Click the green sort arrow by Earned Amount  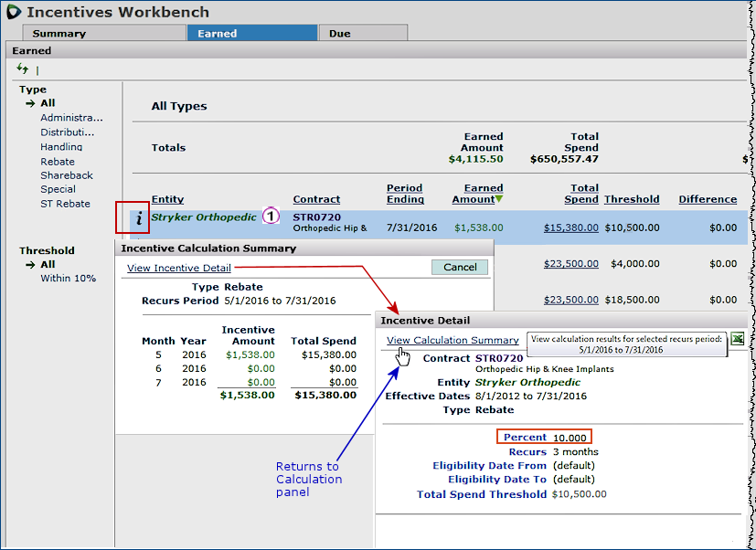499,199
